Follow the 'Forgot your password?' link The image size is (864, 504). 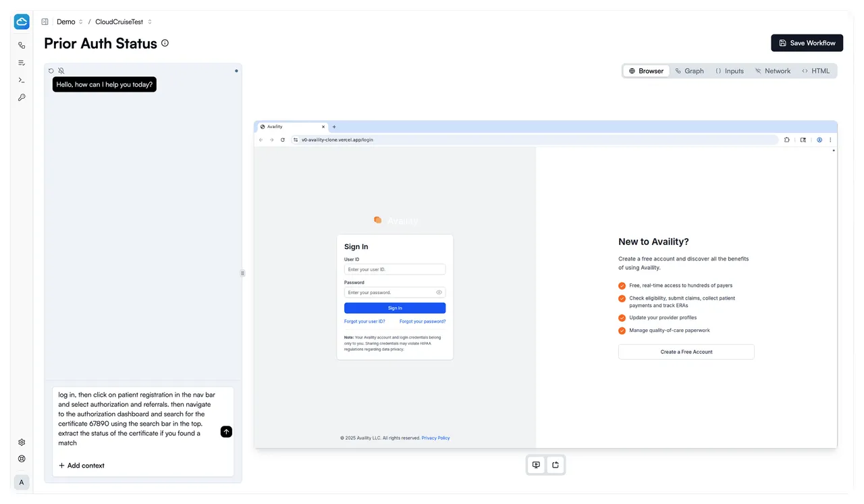point(423,322)
